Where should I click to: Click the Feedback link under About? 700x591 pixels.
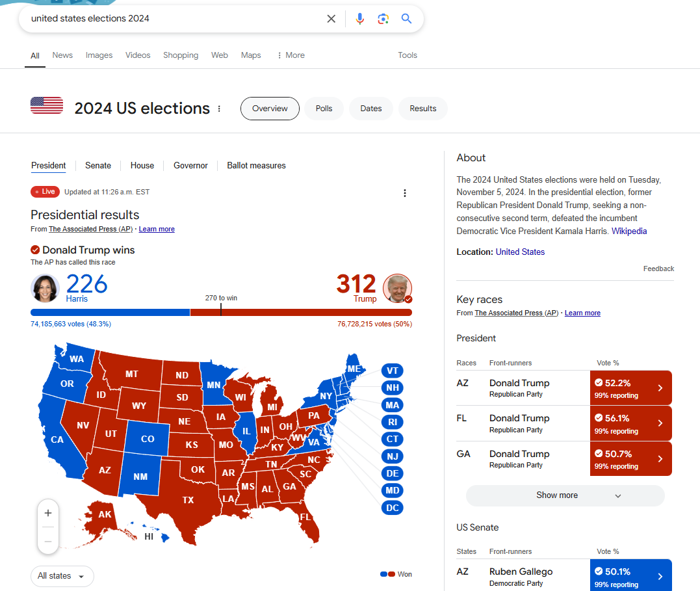click(658, 269)
